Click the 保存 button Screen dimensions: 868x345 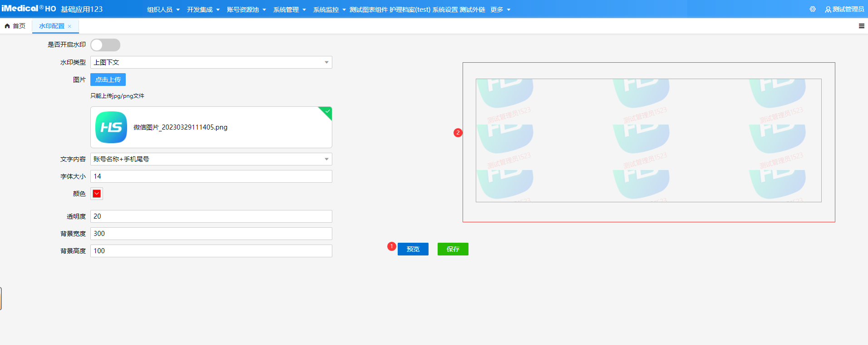point(453,249)
